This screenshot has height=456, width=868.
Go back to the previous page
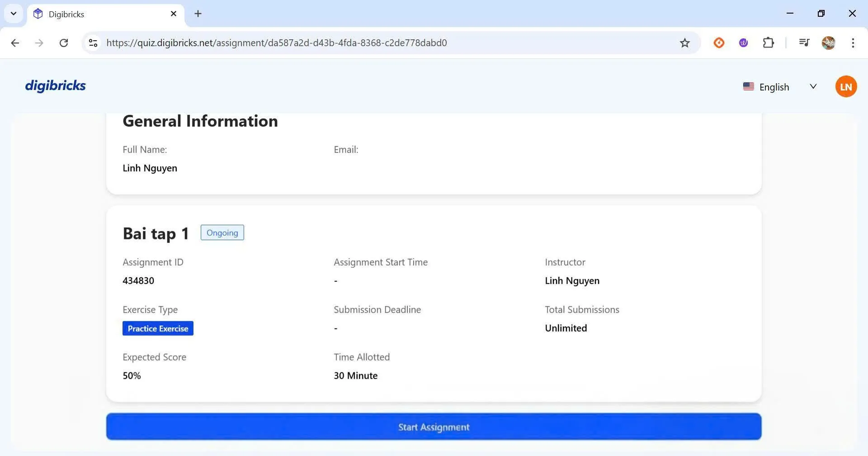click(15, 43)
